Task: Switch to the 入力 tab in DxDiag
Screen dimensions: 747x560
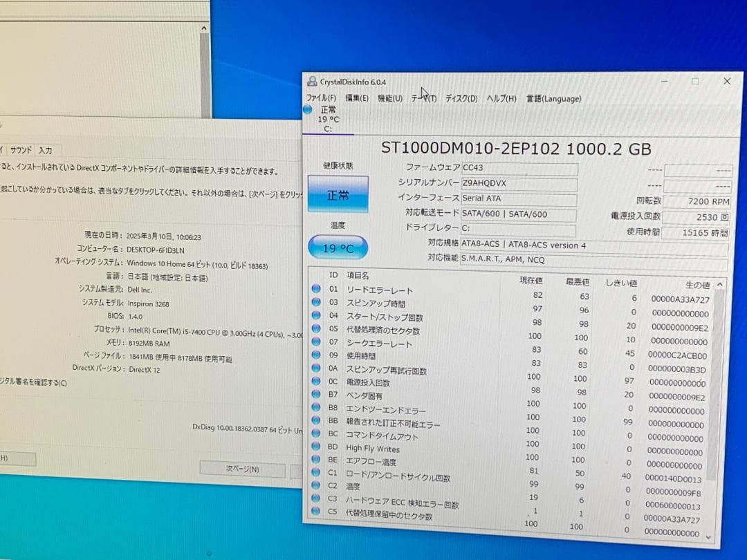Action: coord(46,149)
